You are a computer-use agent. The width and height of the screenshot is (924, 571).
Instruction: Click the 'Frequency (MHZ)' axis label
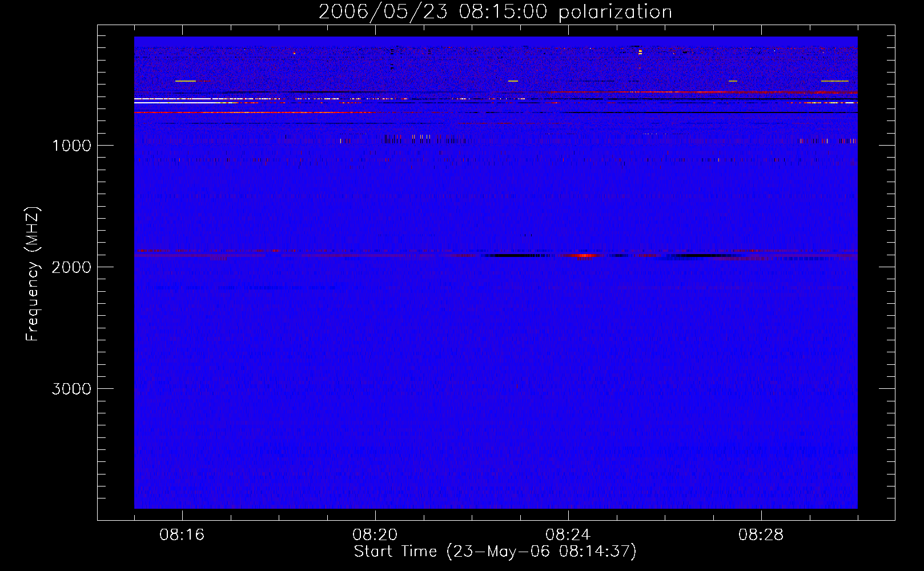pyautogui.click(x=33, y=274)
